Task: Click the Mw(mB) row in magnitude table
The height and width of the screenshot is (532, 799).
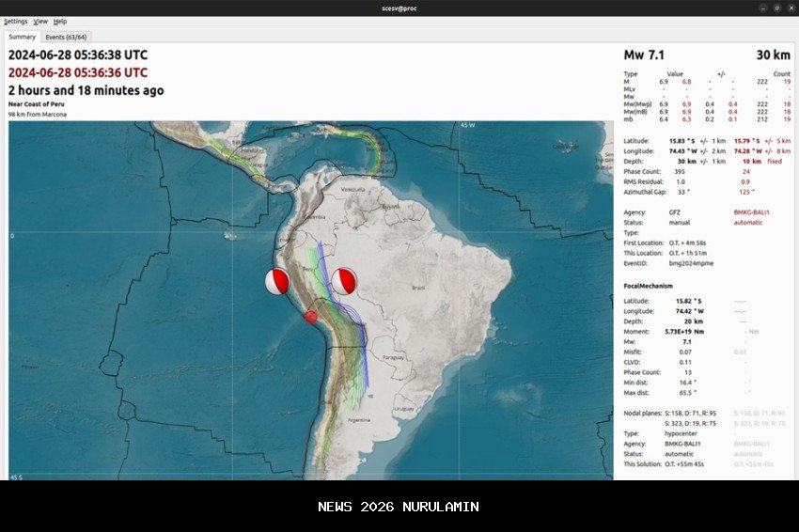Action: [x=637, y=111]
